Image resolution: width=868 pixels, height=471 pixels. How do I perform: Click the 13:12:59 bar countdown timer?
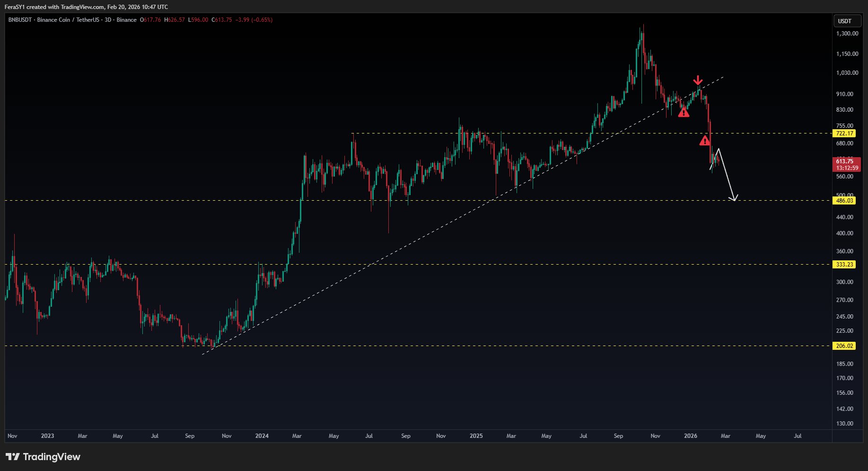847,168
